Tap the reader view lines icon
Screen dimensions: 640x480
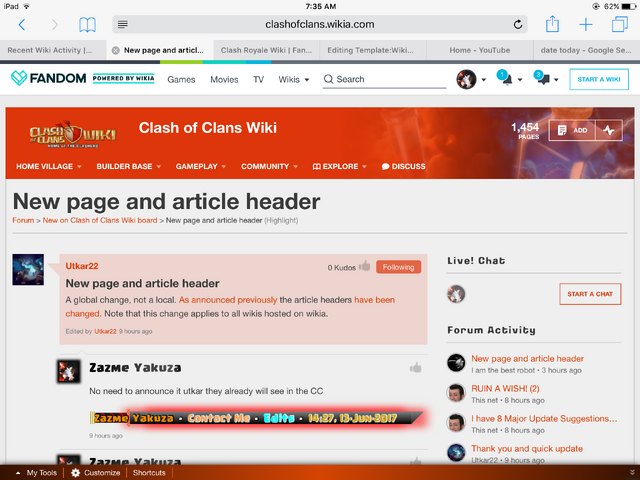pos(122,24)
